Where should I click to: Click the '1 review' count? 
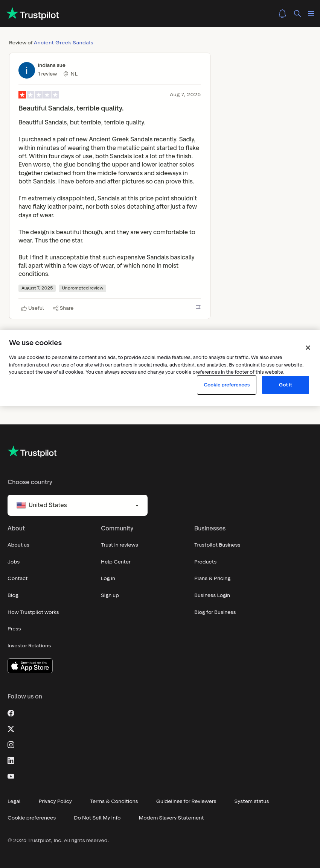tap(47, 74)
